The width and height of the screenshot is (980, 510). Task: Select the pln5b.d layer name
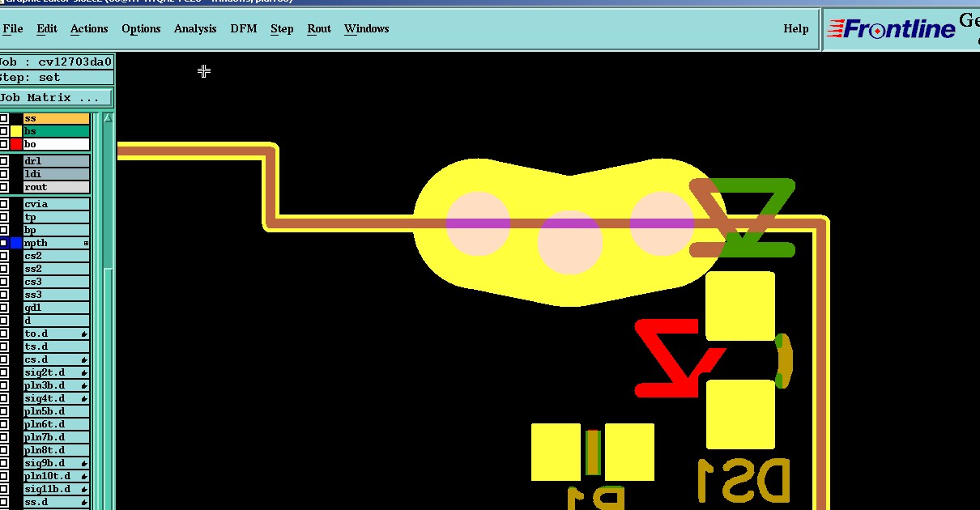click(x=56, y=411)
